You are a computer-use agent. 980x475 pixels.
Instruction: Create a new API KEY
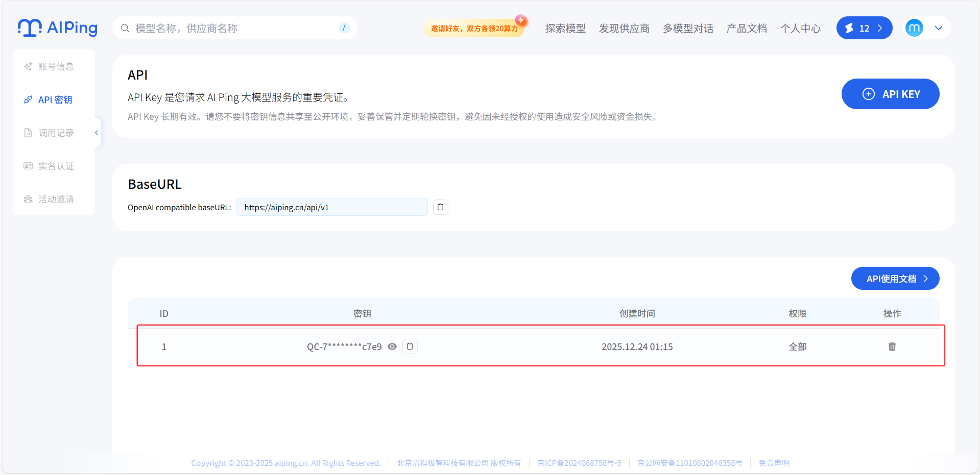click(x=890, y=94)
